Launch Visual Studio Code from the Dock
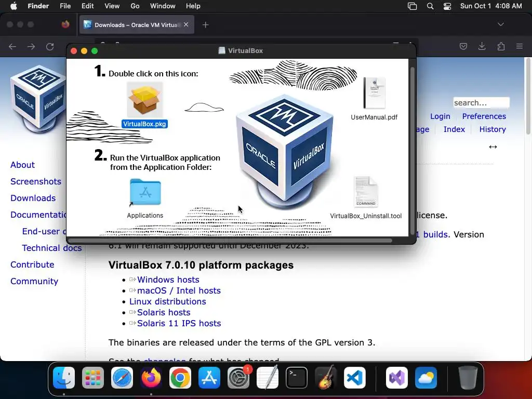 [355, 378]
